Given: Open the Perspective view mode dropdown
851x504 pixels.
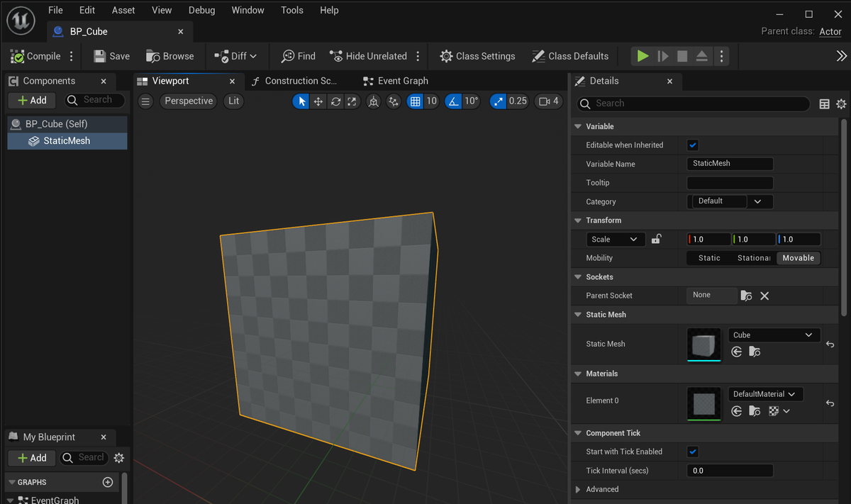Looking at the screenshot, I should pyautogui.click(x=189, y=101).
